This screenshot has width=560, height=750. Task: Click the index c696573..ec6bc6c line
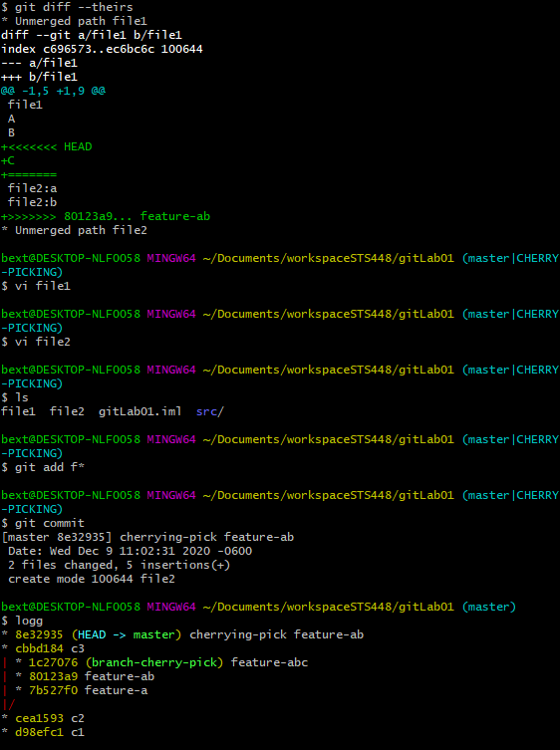102,49
